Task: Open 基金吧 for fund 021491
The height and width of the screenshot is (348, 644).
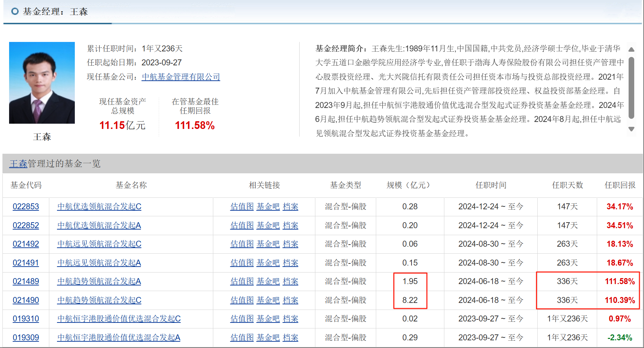Action: (268, 263)
